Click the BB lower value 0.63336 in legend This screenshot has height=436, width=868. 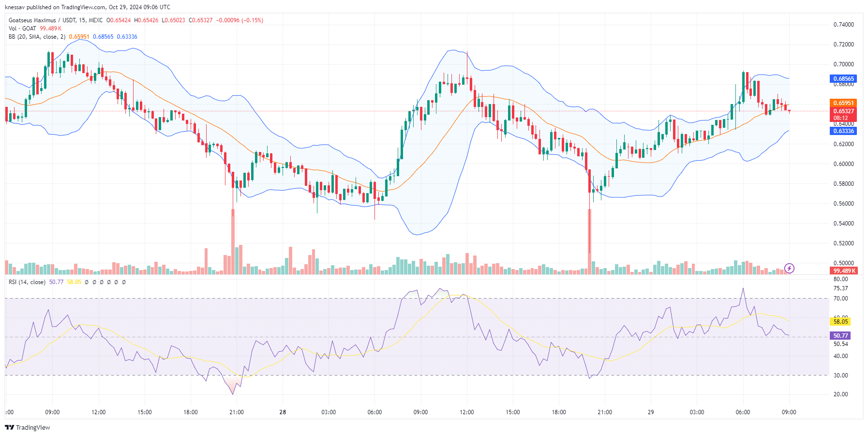coord(127,37)
